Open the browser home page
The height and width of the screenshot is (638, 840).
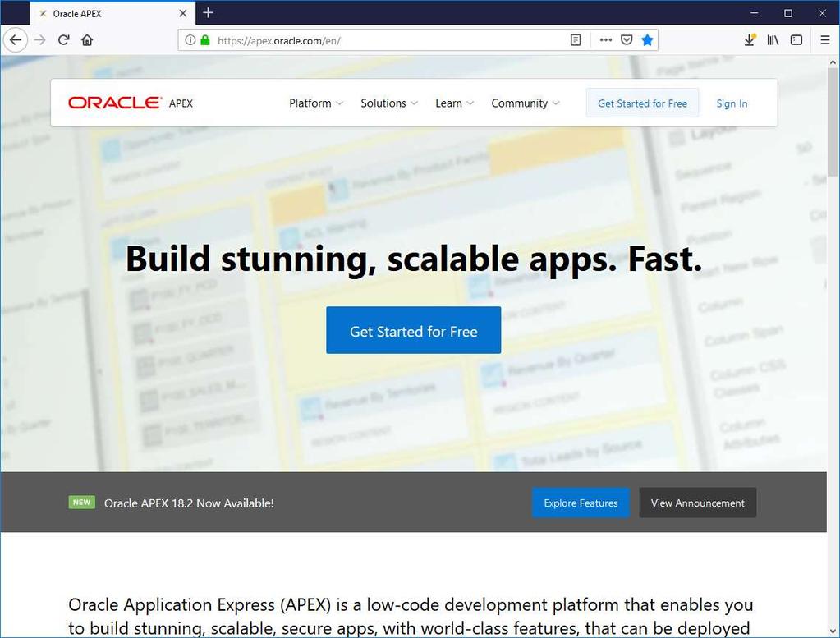pos(87,40)
